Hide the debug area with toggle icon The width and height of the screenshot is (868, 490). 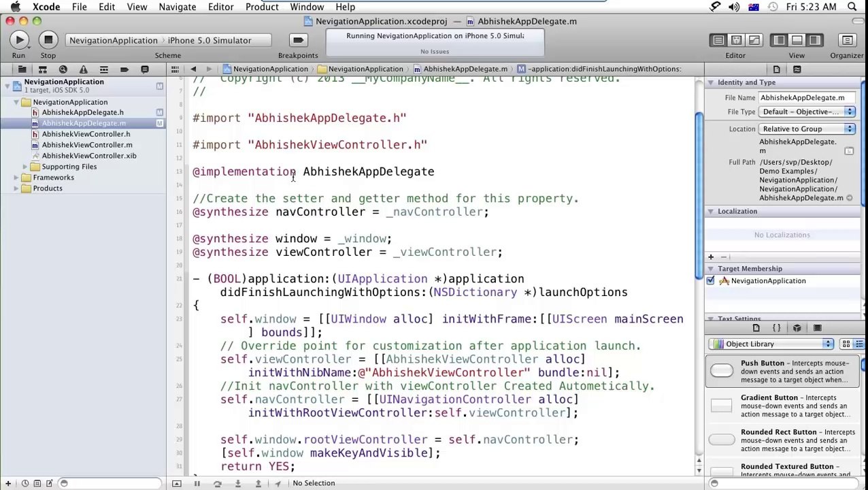click(x=176, y=483)
